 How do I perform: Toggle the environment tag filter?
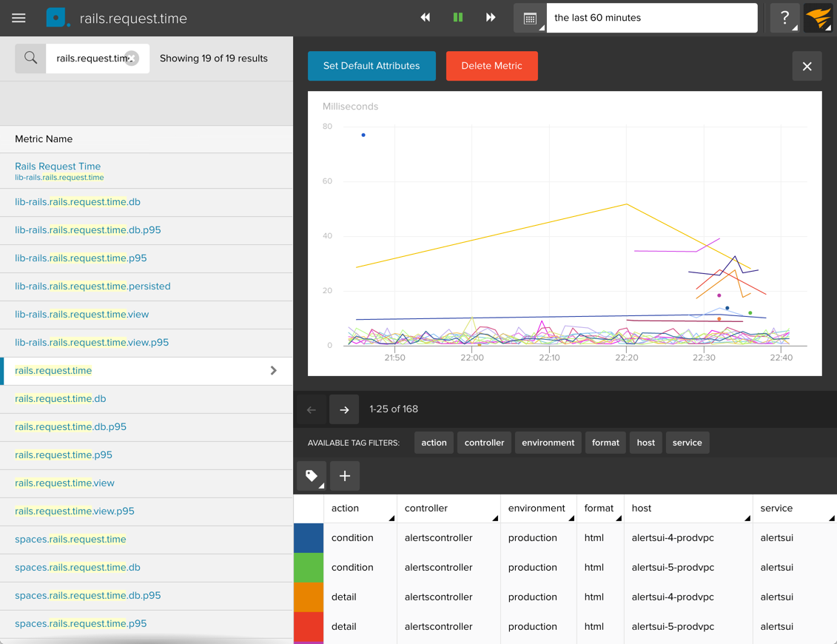548,443
